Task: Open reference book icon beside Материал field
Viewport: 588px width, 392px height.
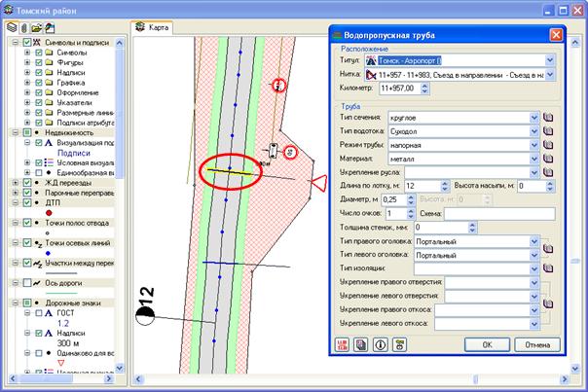Action: pos(548,158)
